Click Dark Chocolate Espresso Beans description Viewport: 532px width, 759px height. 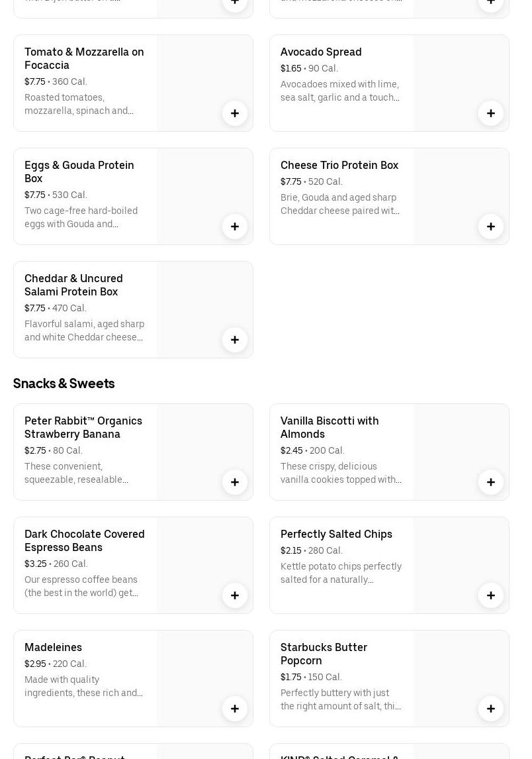click(x=82, y=586)
